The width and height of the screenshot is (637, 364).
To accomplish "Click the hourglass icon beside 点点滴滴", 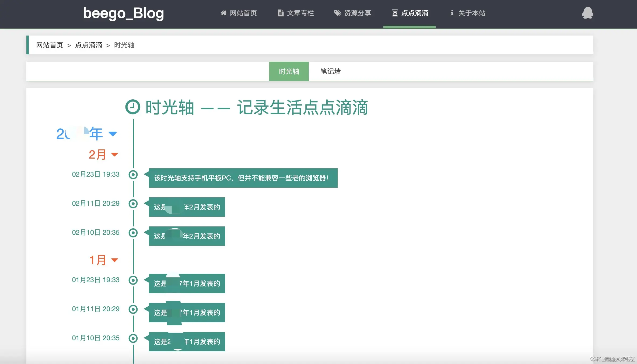I will pyautogui.click(x=395, y=13).
